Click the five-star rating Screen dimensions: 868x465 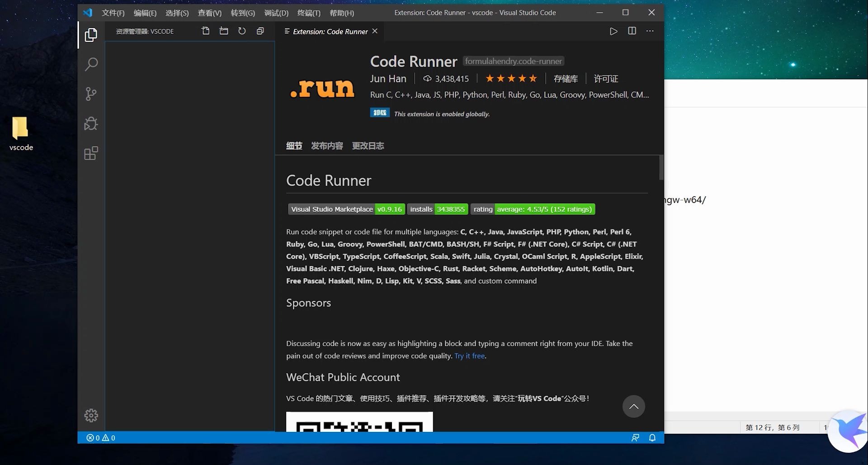[x=511, y=79]
